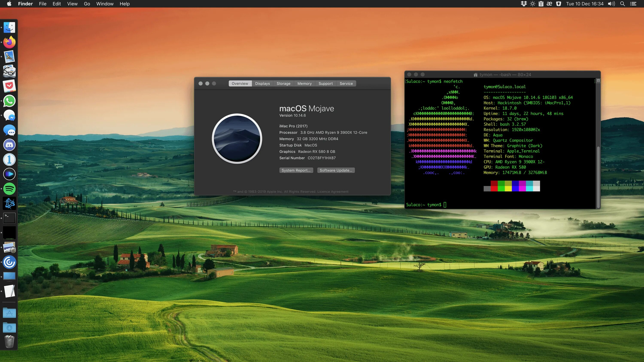Viewport: 644px width, 362px height.
Task: Select the Terminal icon in dock
Action: pos(9,217)
